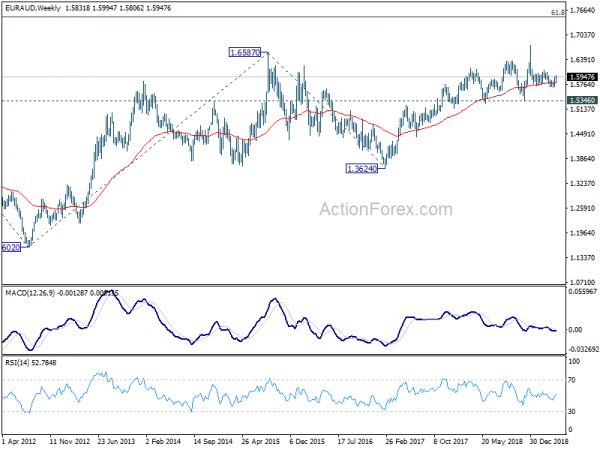Click the MACD 0.055967 scale value
This screenshot has width=600, height=450.
click(x=583, y=292)
